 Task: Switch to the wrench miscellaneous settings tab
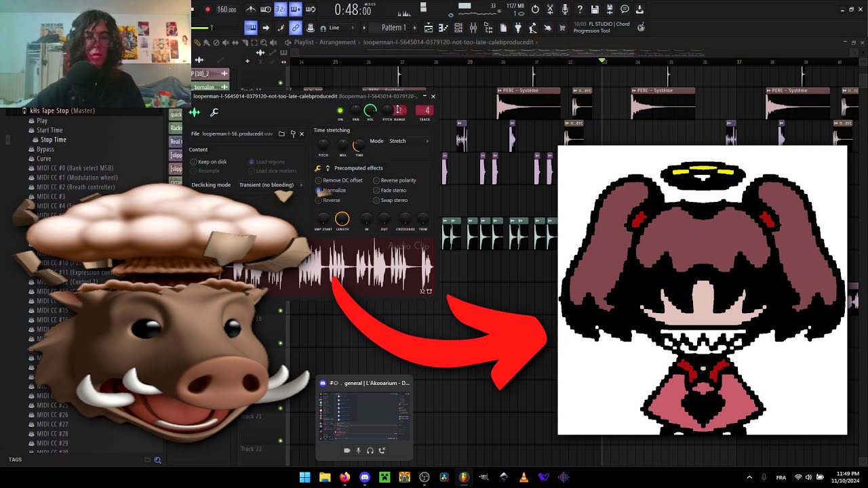tap(214, 113)
